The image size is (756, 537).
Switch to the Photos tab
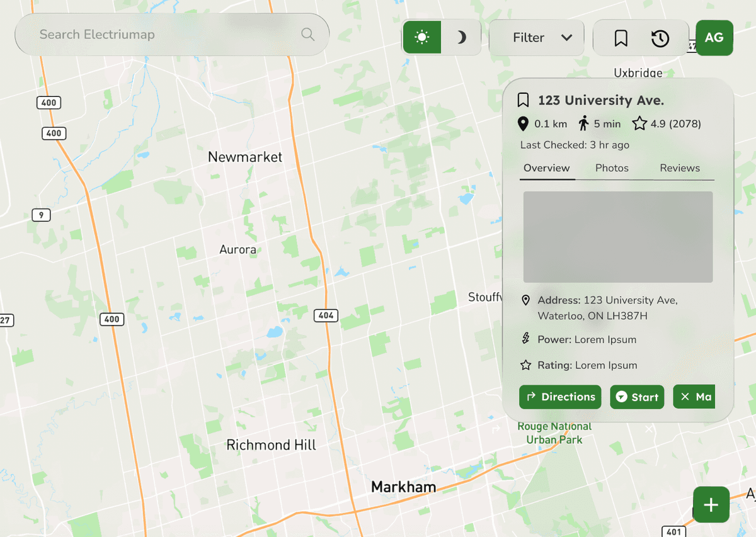[612, 168]
